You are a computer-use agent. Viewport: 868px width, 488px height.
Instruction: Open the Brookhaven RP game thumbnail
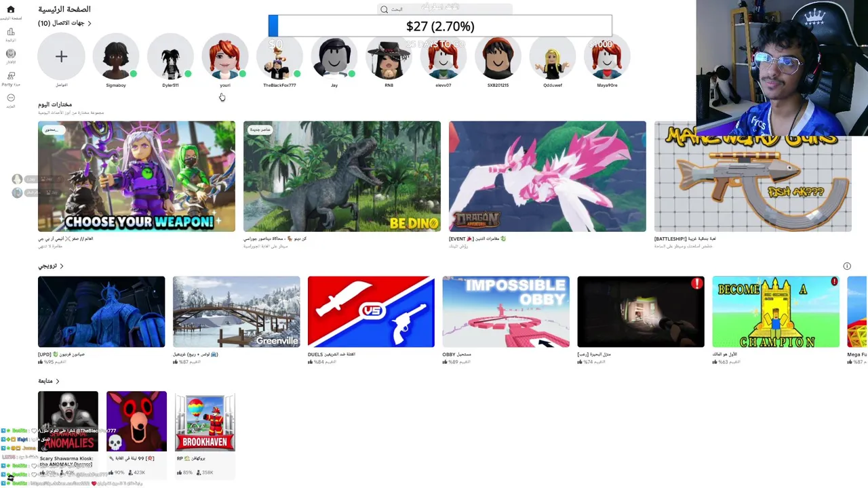pyautogui.click(x=205, y=421)
